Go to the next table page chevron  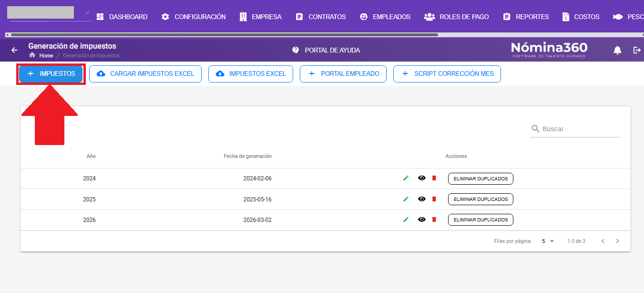[x=618, y=241]
